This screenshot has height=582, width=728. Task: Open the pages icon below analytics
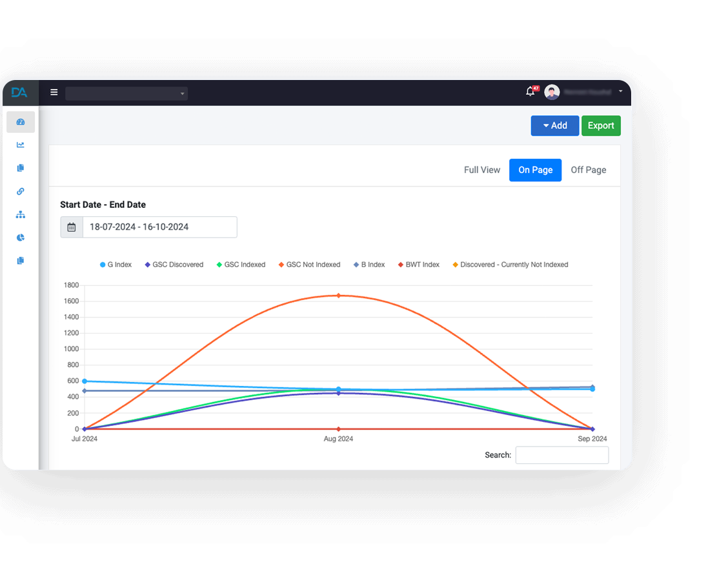(x=21, y=168)
